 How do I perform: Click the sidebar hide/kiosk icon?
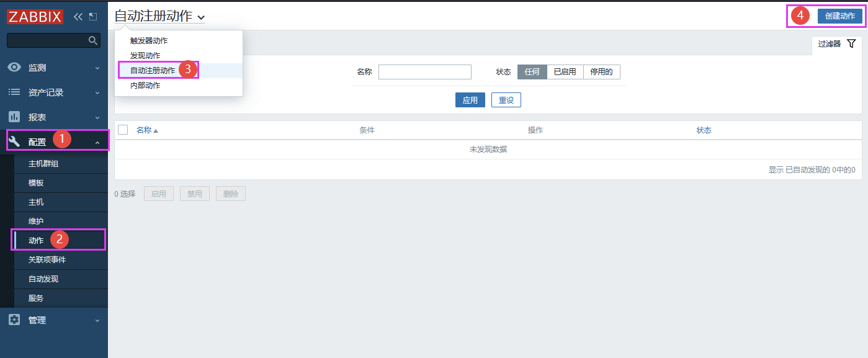click(93, 17)
